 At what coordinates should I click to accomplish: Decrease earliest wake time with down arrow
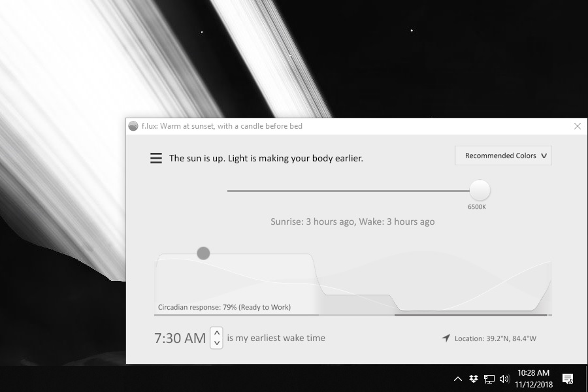coord(217,343)
